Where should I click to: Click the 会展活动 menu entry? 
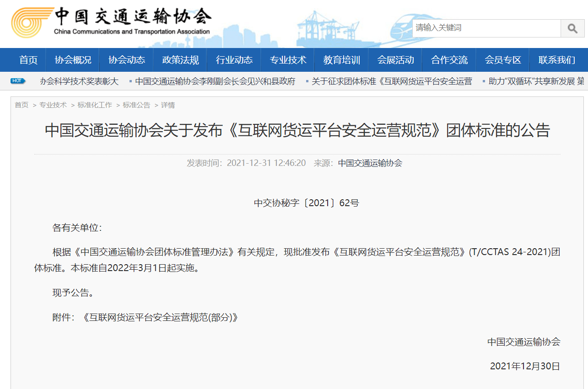(x=395, y=60)
